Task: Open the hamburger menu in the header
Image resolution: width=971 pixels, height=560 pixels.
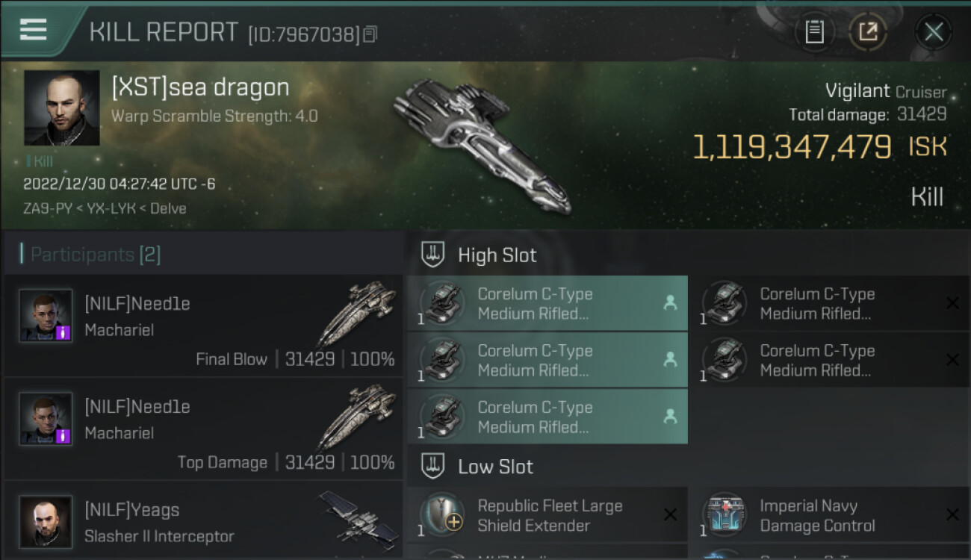Action: click(x=33, y=30)
